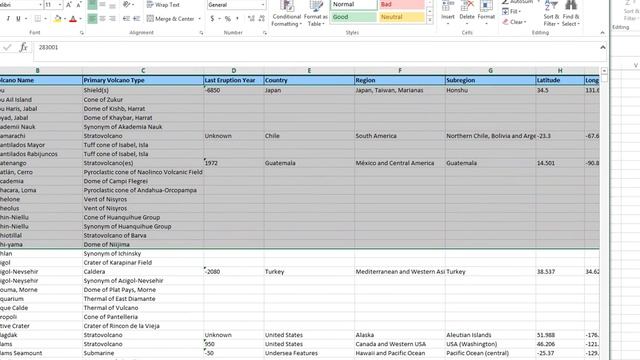Viewport: 640px width, 360px height.
Task: Toggle italic formatting
Action: coord(8,19)
